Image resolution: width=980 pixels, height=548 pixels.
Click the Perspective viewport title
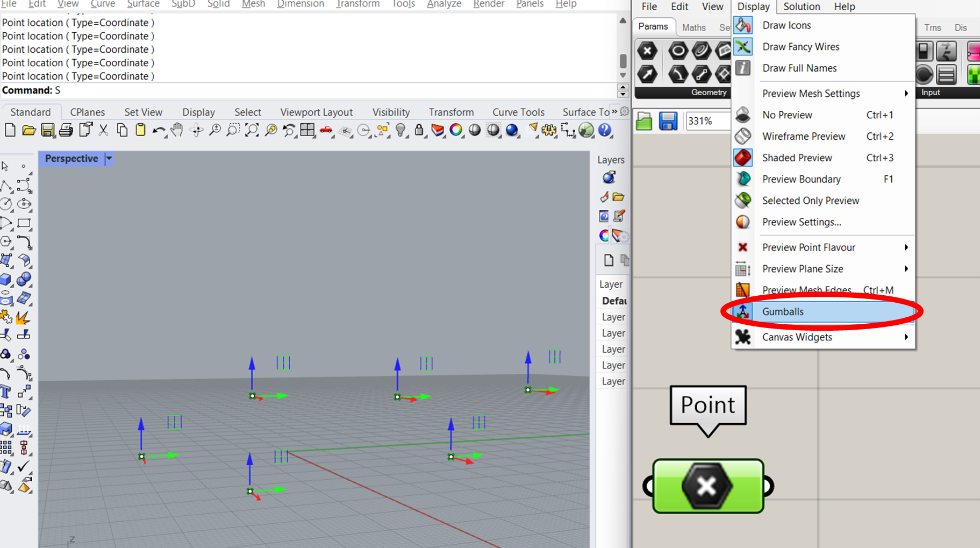coord(71,159)
